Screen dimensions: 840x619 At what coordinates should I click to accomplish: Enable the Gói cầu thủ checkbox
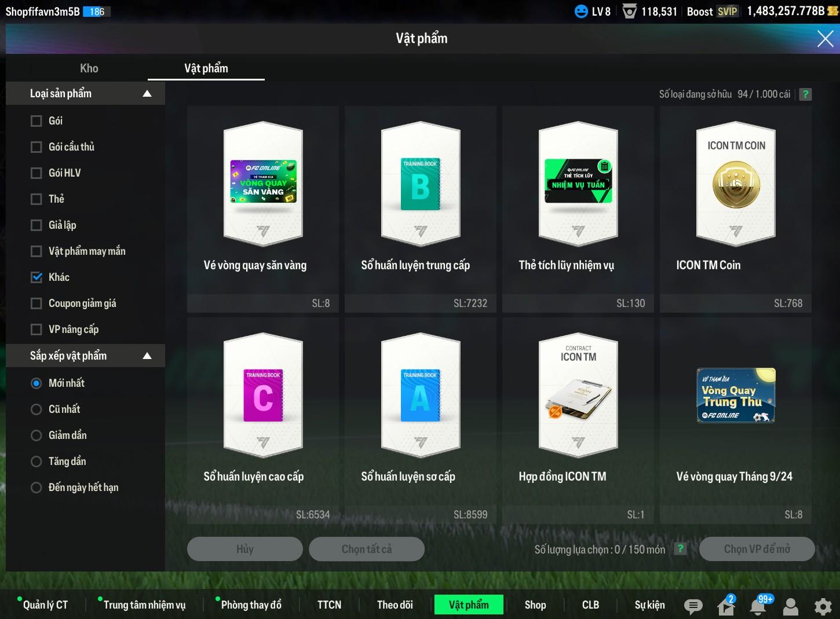coord(36,147)
